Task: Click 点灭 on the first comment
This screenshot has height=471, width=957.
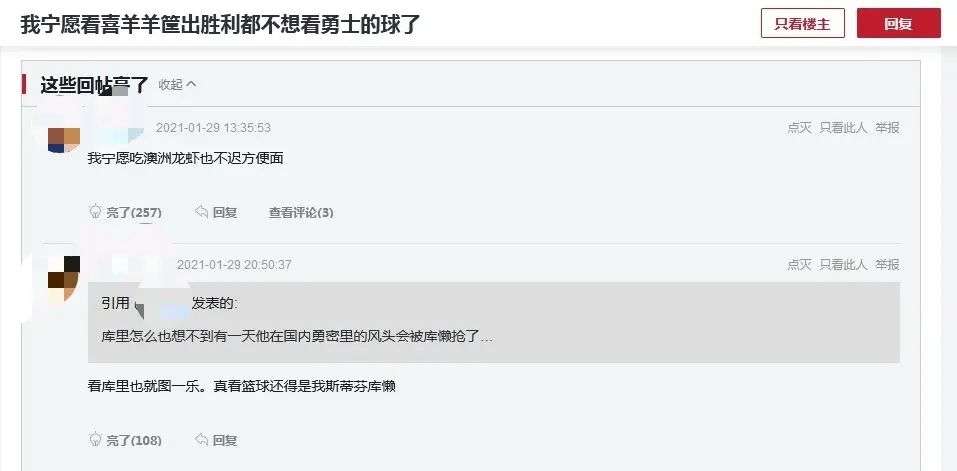Action: click(x=800, y=128)
